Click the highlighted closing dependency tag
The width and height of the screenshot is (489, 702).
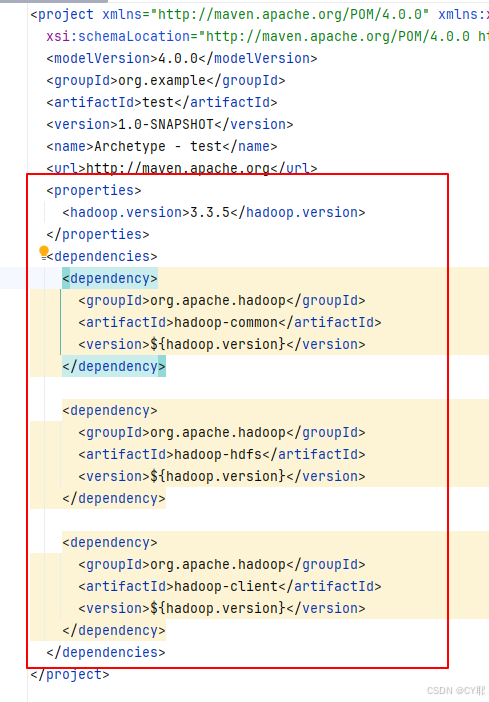114,366
